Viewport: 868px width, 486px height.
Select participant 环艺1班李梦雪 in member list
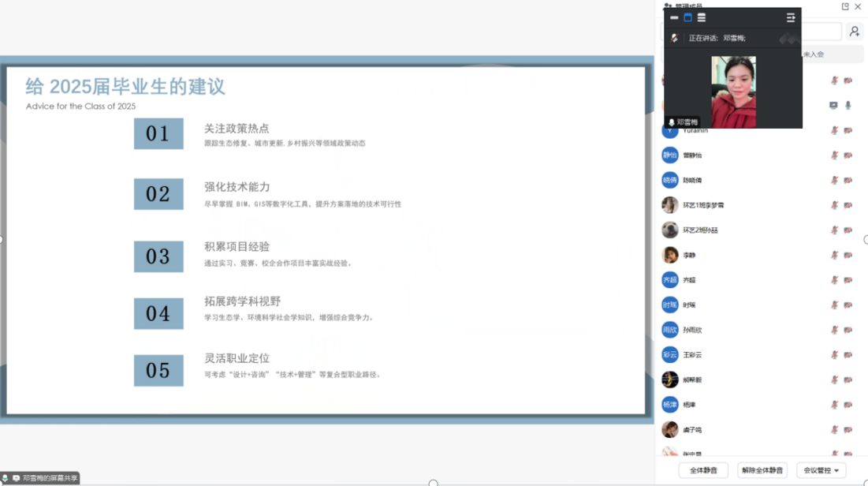[x=703, y=205]
